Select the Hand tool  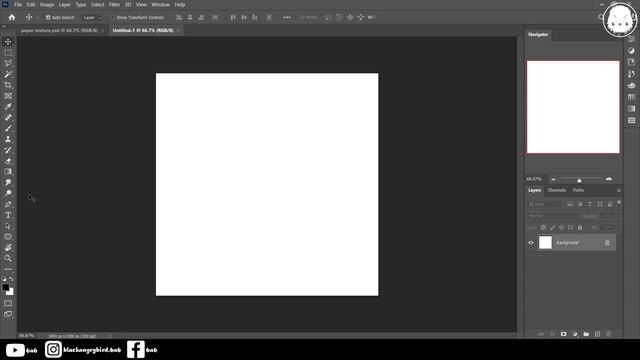[8, 247]
